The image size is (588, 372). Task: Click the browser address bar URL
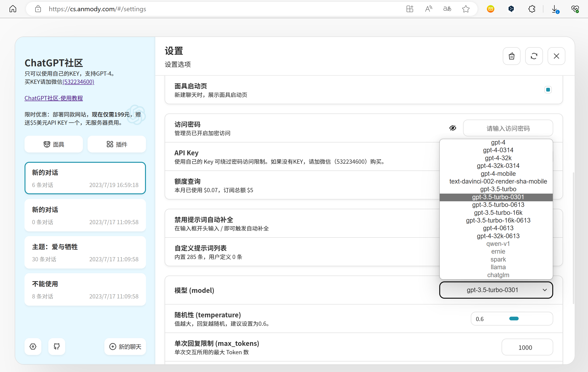click(x=97, y=9)
